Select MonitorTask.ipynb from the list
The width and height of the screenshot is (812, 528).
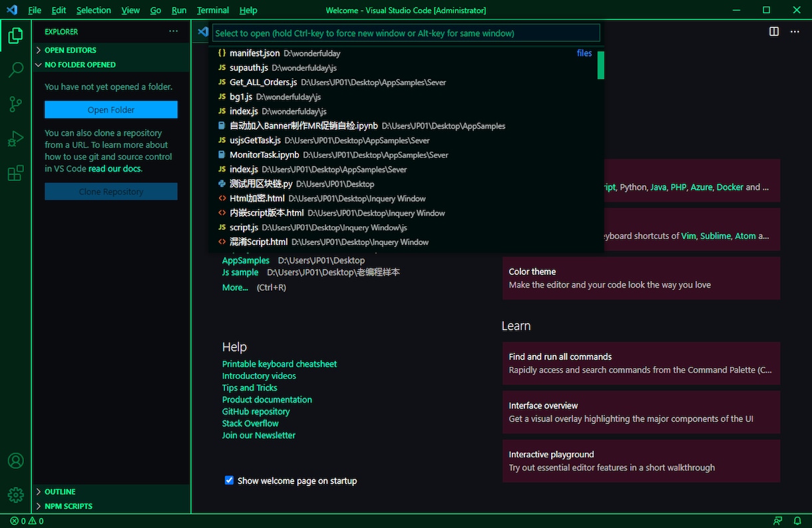406,155
